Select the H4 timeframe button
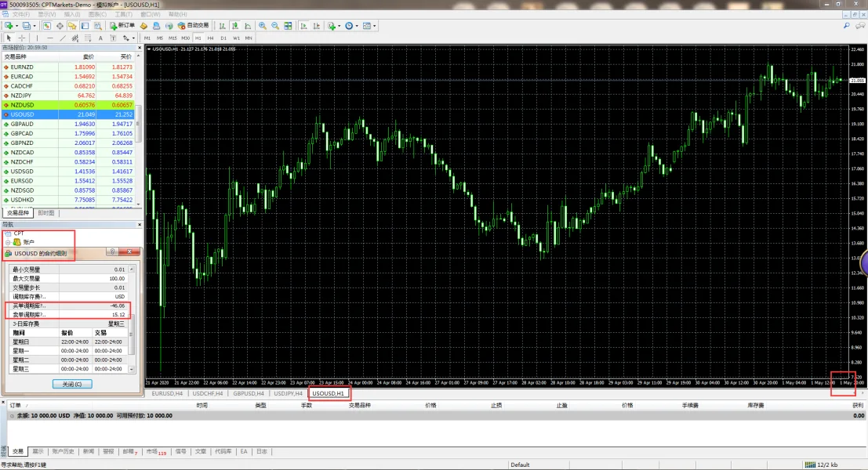Viewport: 868px width, 470px height. pos(210,38)
